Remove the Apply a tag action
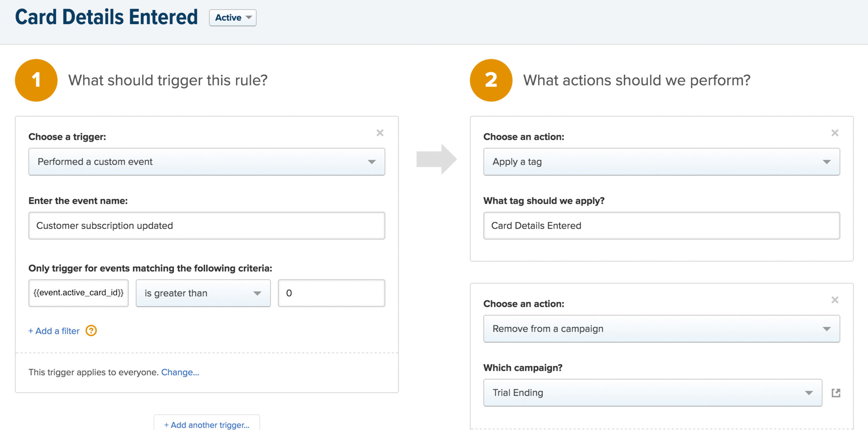868x430 pixels. point(835,133)
